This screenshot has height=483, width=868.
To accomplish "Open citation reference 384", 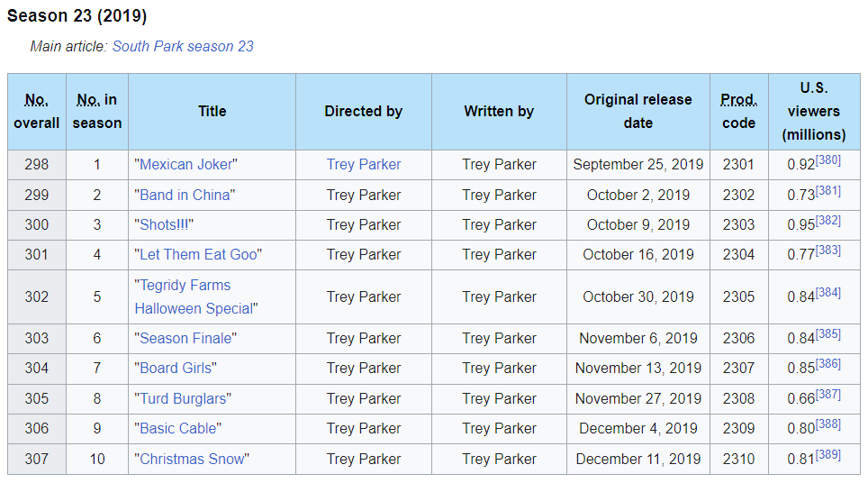I will click(827, 293).
